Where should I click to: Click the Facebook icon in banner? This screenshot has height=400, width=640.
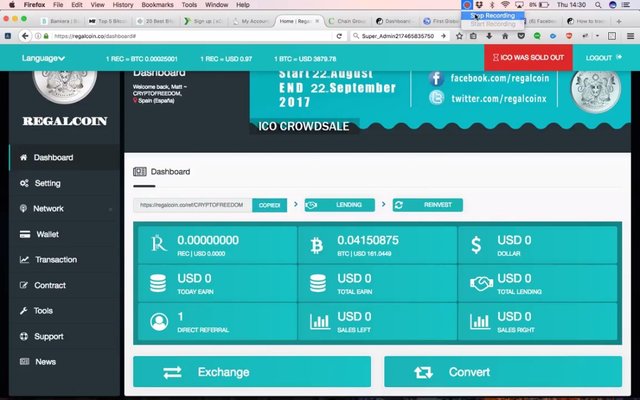tap(436, 78)
